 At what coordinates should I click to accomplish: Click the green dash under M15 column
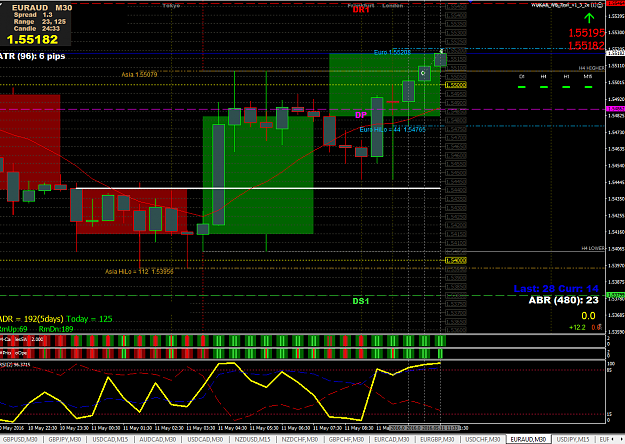588,87
